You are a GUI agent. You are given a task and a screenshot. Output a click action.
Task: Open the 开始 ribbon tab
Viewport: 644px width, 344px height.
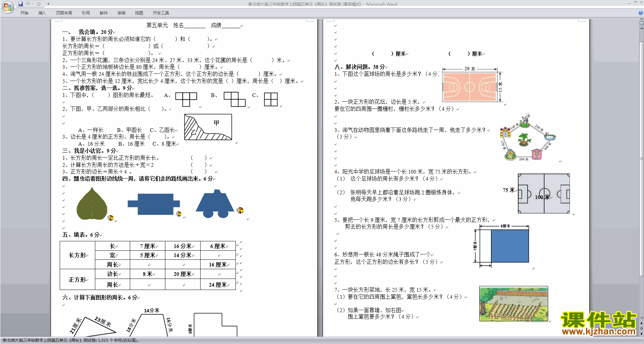(x=24, y=13)
